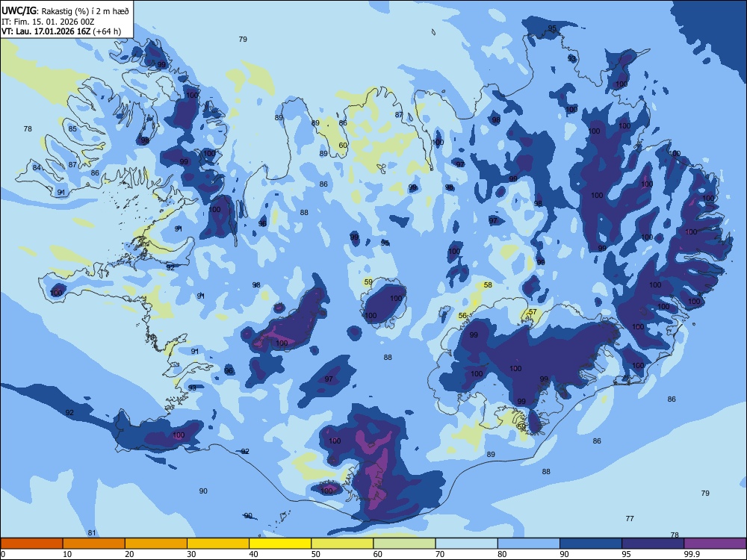Screen dimensions: 747x560
Task: Click the medium blue 90–95 legend swatch
Action: [x=591, y=544]
